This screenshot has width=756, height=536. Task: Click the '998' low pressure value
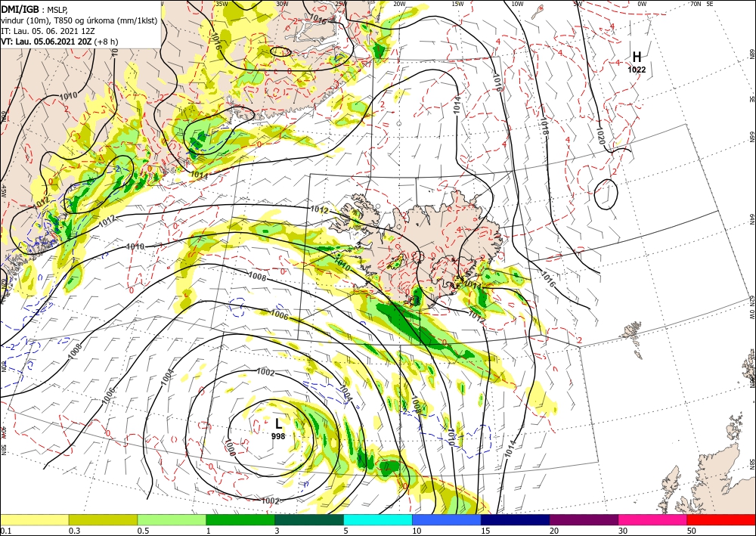coord(278,436)
